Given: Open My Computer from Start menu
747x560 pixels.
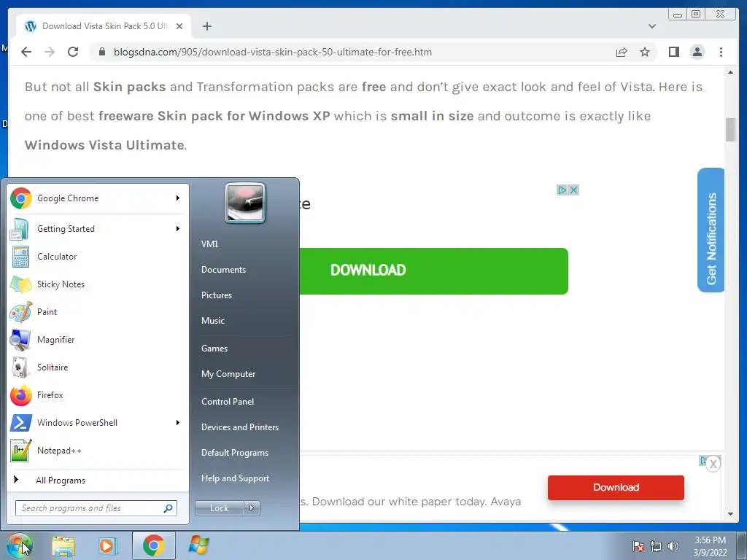Looking at the screenshot, I should point(228,374).
